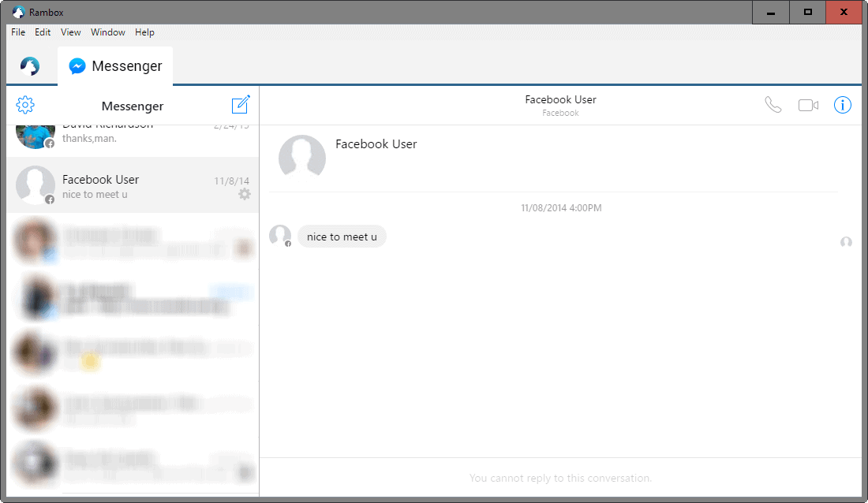Show conversation info with the i icon
This screenshot has height=503, width=868.
[843, 105]
